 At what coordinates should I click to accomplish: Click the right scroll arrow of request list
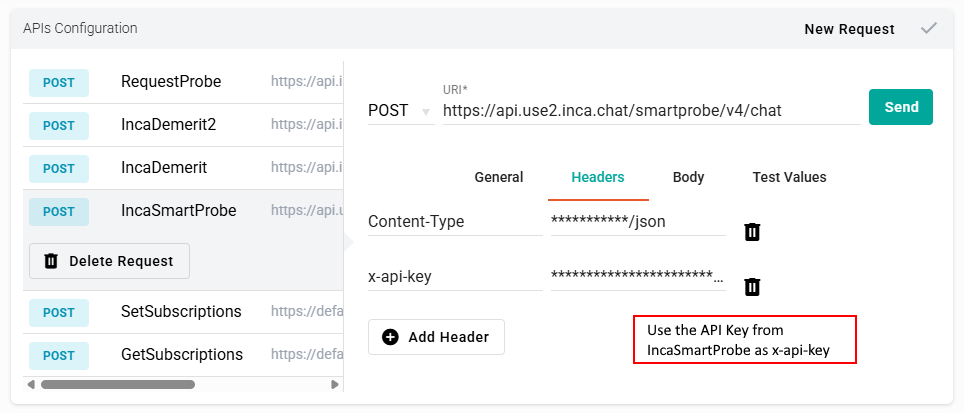[x=334, y=384]
